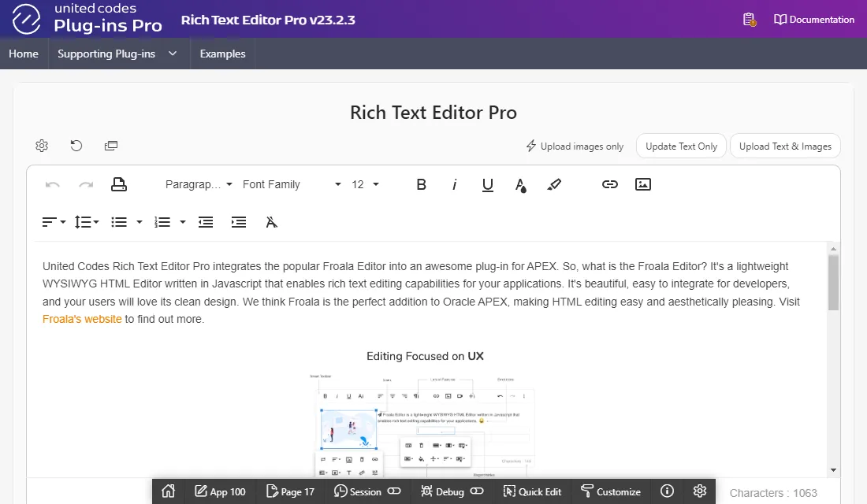Expand the Font Family dropdown
867x504 pixels.
click(x=292, y=184)
